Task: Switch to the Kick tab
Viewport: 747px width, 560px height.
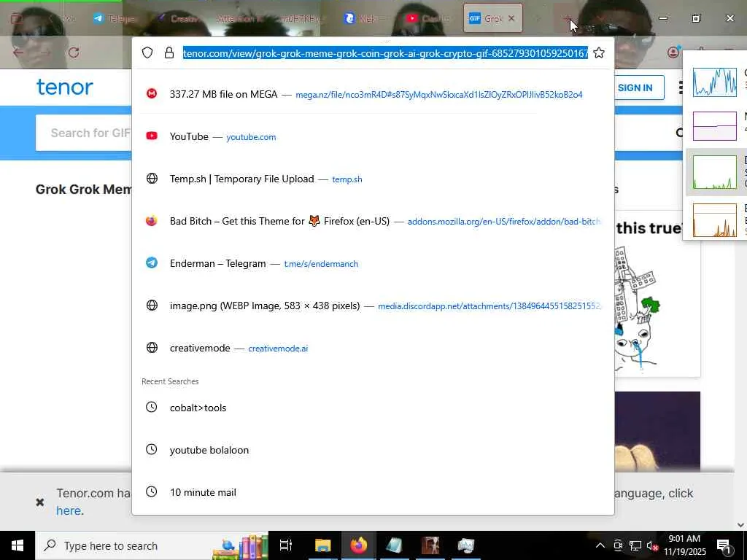Action: tap(362, 18)
